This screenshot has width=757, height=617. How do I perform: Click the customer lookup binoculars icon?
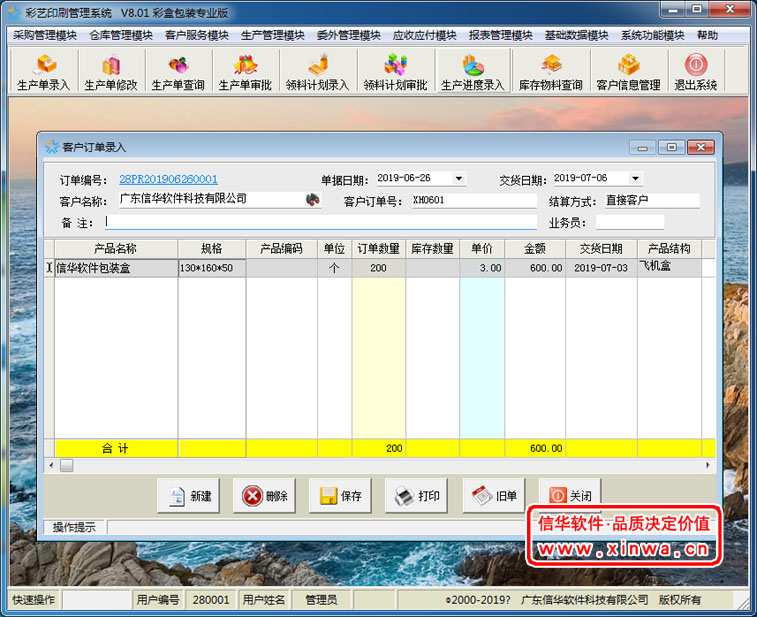coord(313,199)
